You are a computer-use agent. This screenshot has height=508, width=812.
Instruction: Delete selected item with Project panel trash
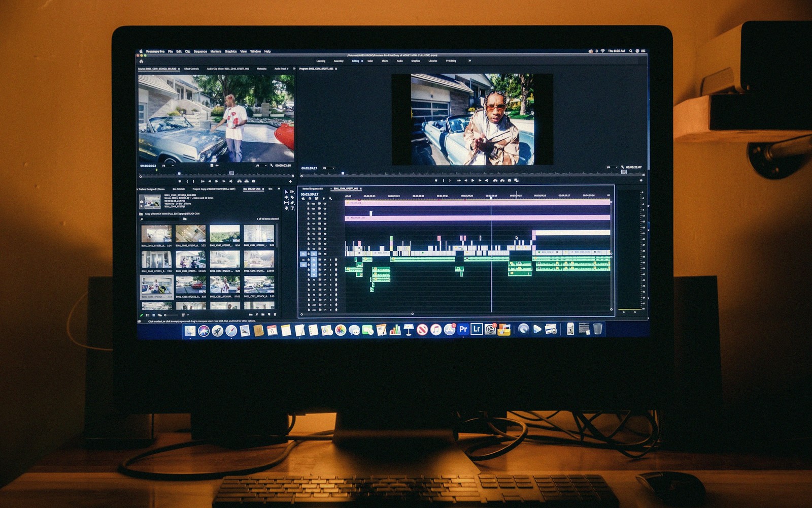click(x=275, y=314)
